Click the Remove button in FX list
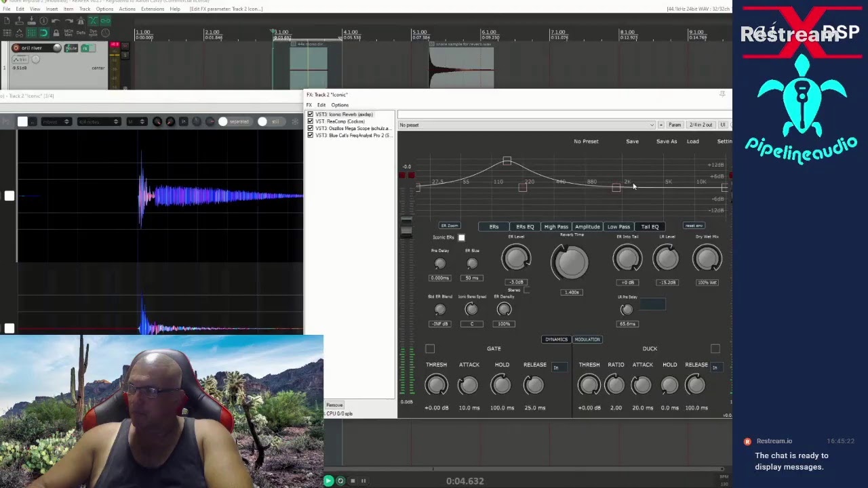This screenshot has height=488, width=868. 334,405
